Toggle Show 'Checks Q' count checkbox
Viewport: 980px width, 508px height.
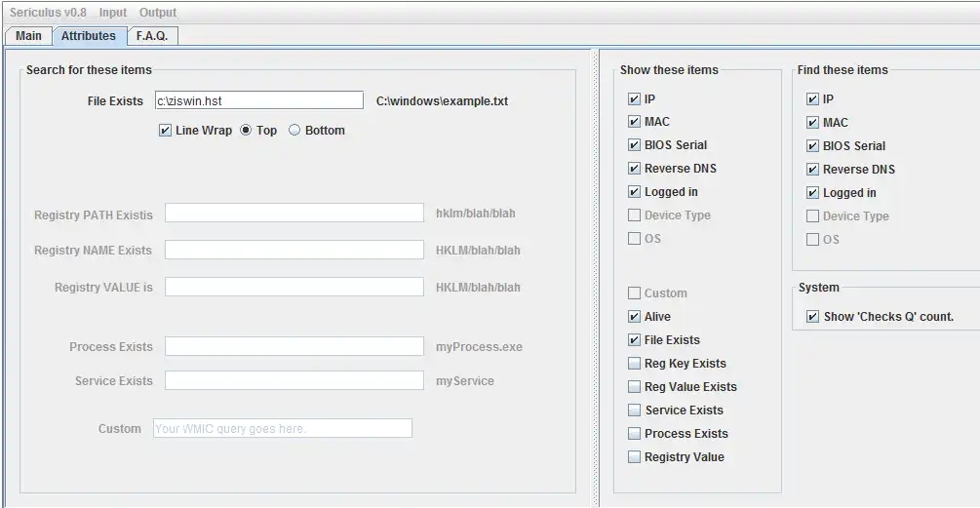812,316
